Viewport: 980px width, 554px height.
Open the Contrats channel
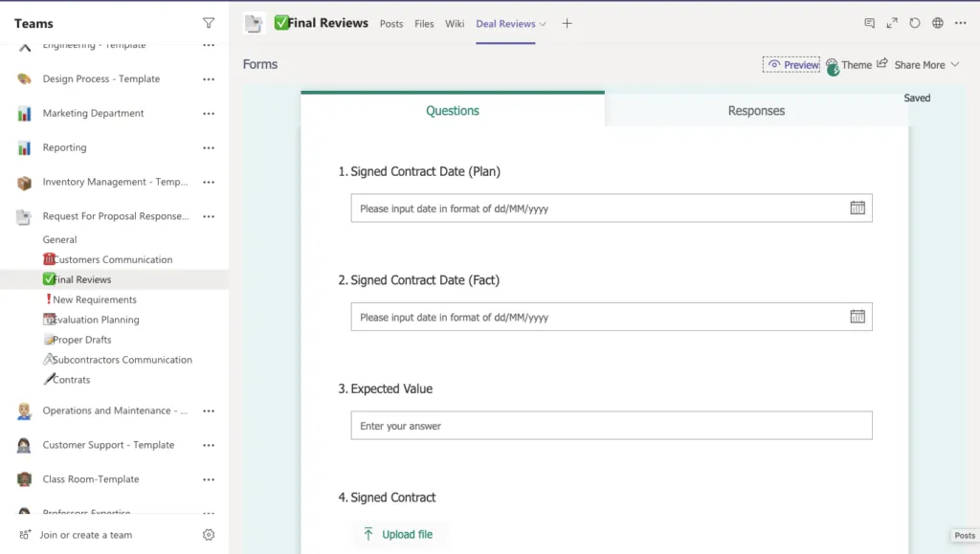(66, 379)
